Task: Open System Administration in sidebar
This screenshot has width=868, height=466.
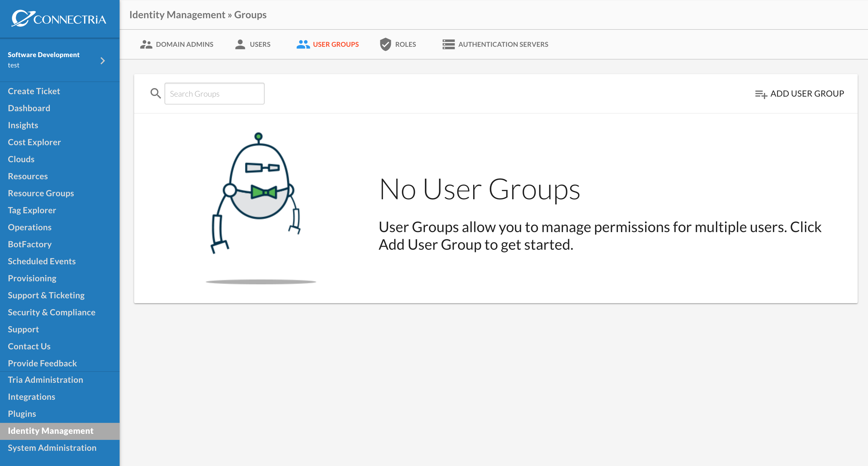Action: [52, 448]
